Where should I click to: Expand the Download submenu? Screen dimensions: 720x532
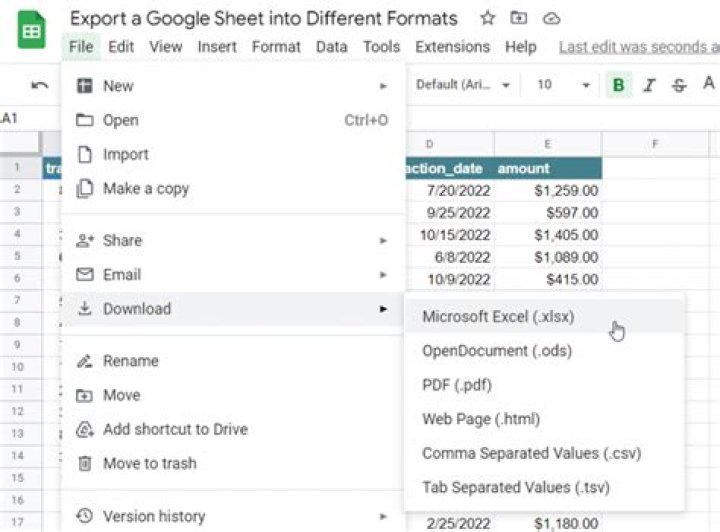[233, 309]
